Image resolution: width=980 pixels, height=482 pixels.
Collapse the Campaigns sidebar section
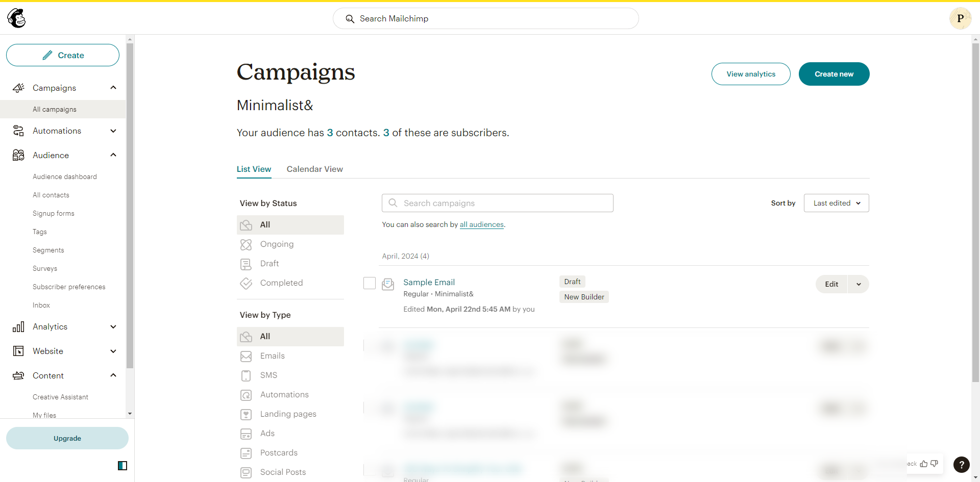click(x=113, y=88)
